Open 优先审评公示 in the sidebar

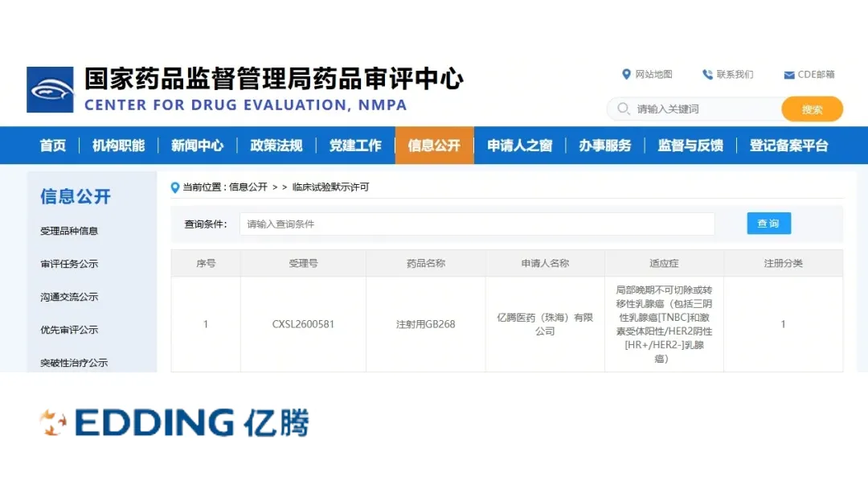tap(69, 330)
